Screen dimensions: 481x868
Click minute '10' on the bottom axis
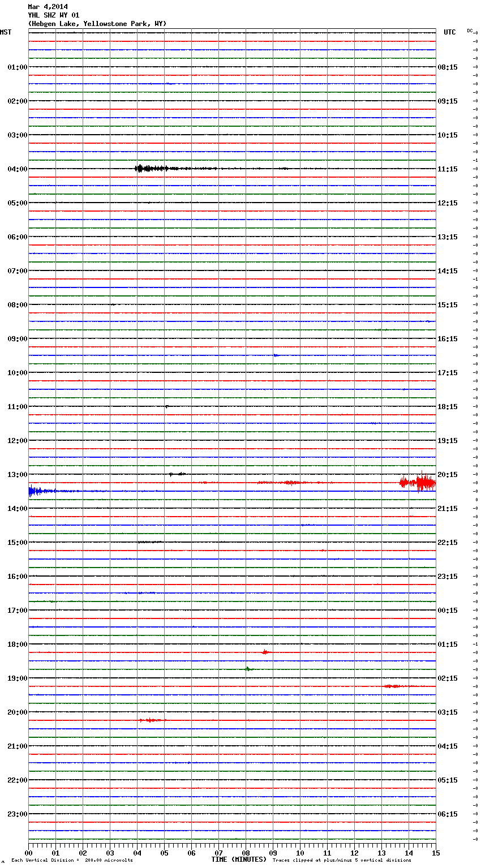point(300,853)
